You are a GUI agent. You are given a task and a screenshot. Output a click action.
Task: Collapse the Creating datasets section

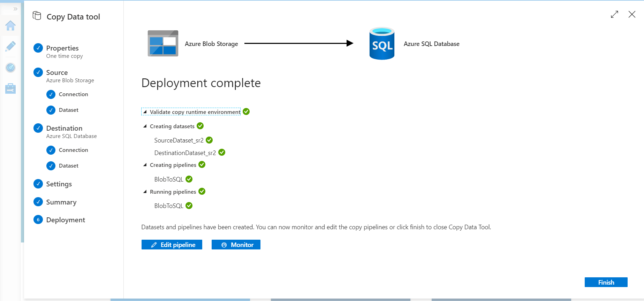[145, 126]
